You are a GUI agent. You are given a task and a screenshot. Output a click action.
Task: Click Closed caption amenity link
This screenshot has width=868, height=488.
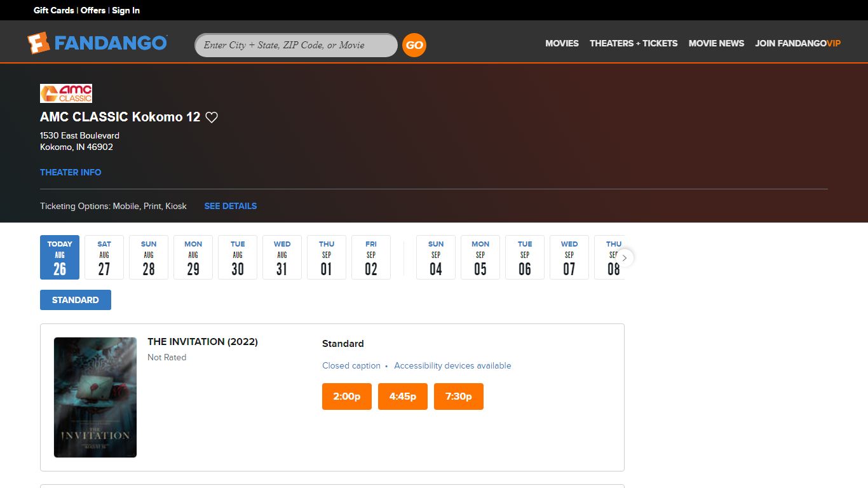pyautogui.click(x=351, y=365)
